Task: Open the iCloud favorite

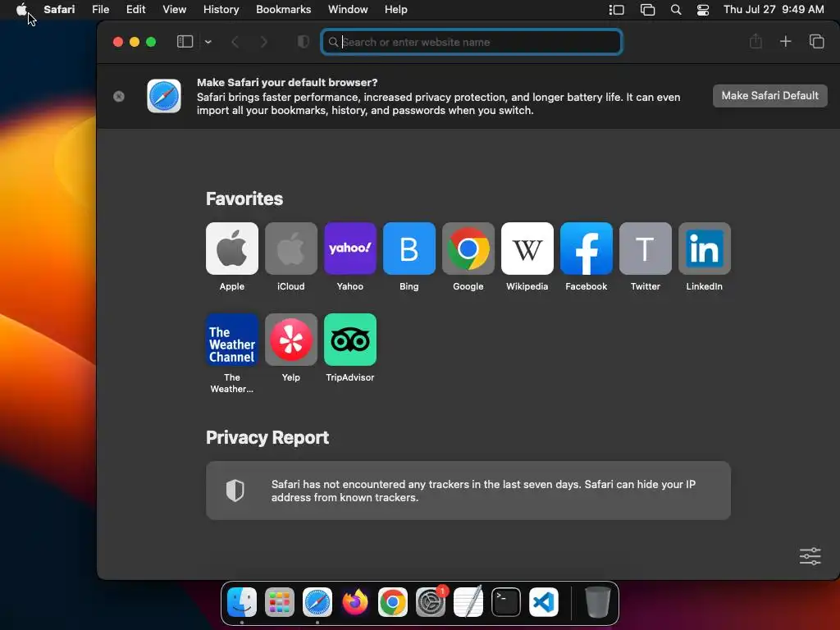Action: [291, 249]
